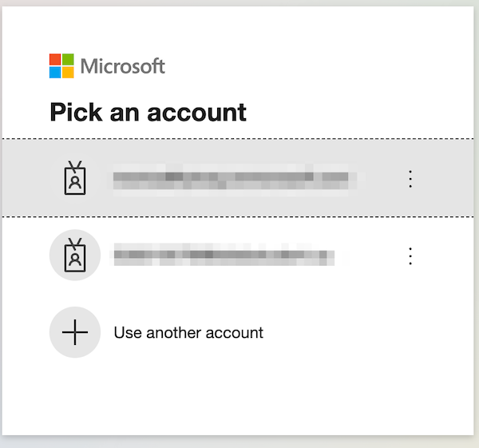Open the second account's three-dot options menu

coord(410,256)
